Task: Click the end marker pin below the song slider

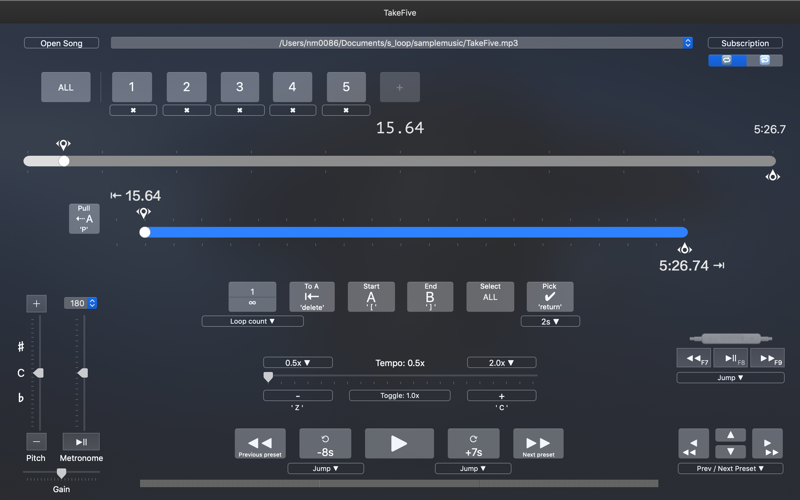Action: coord(772,176)
